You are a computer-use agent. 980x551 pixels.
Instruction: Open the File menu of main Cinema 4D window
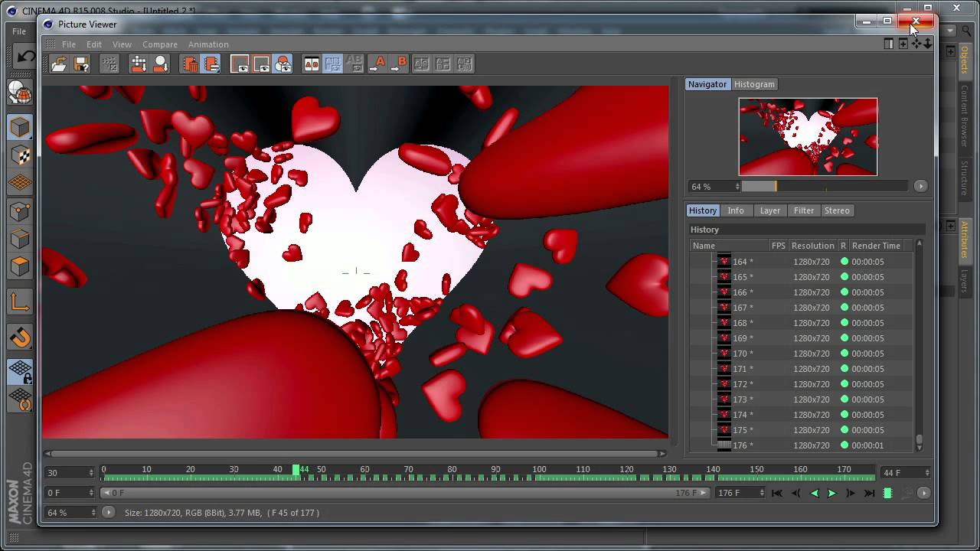(x=19, y=31)
